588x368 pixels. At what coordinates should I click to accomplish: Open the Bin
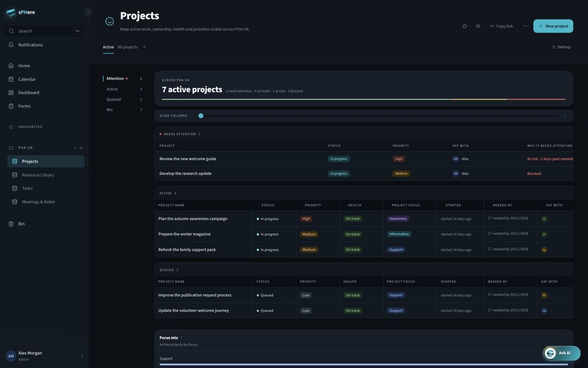click(44, 224)
